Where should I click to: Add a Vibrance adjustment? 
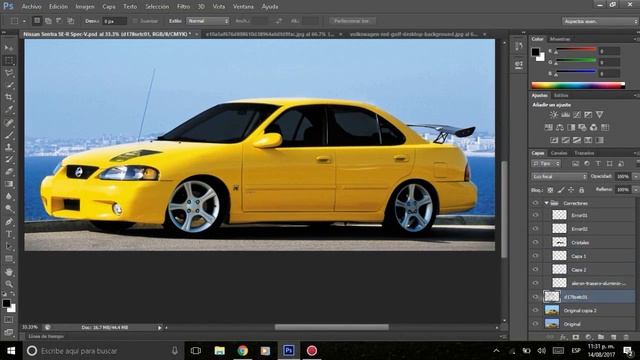point(599,115)
